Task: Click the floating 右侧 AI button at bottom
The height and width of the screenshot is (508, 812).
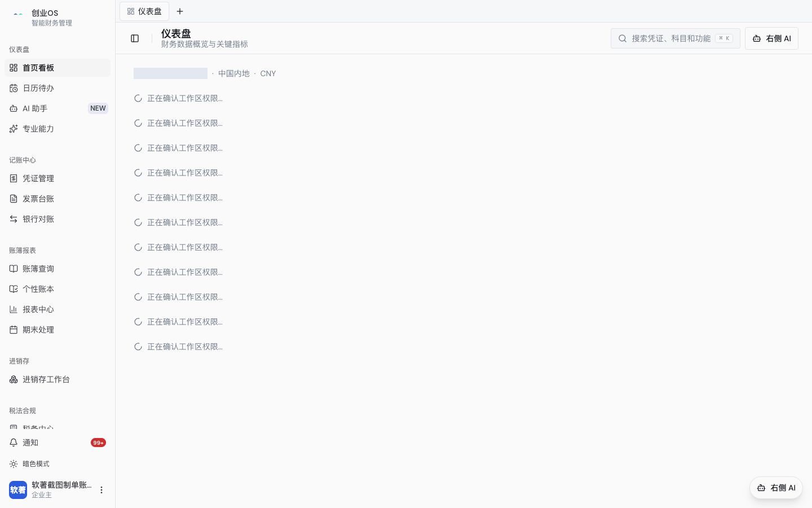Action: [776, 488]
